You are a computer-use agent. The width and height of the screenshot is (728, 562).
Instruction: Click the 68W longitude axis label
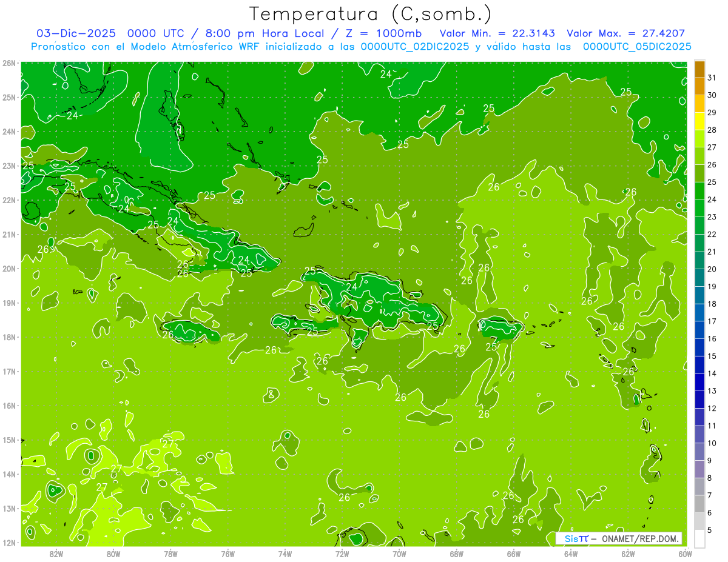pyautogui.click(x=457, y=554)
